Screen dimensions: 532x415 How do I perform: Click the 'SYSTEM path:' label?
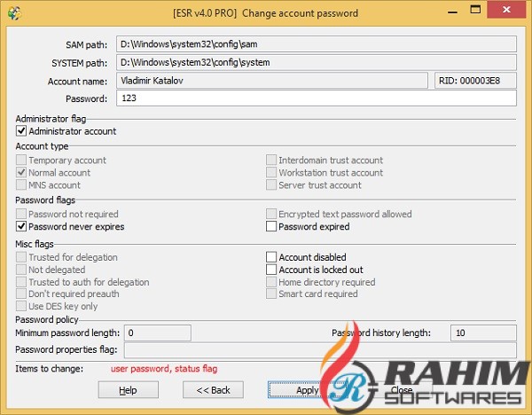click(x=80, y=63)
